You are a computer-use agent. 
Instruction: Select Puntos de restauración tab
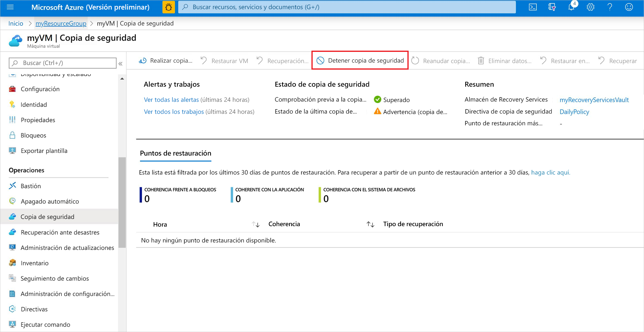coord(175,153)
